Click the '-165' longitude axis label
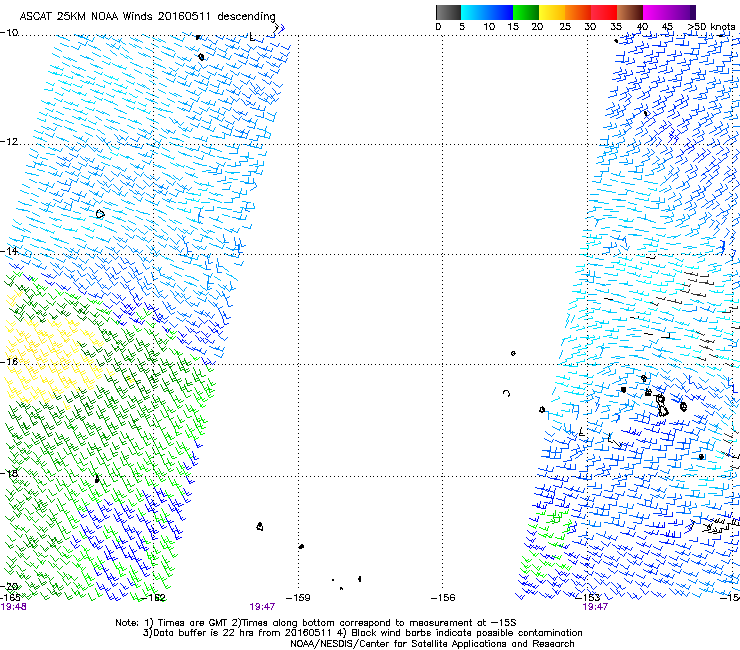Image resolution: width=740 pixels, height=650 pixels. [x=10, y=598]
